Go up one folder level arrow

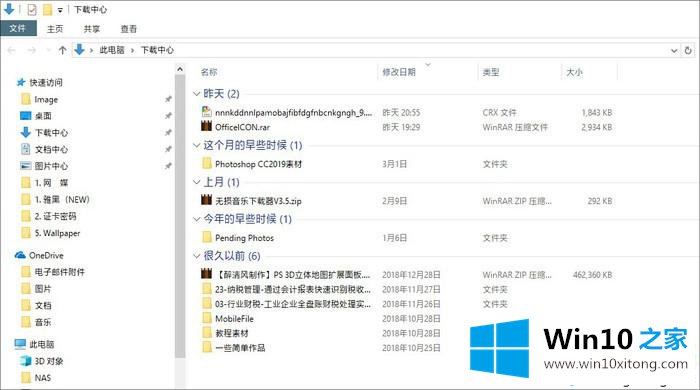pos(62,50)
